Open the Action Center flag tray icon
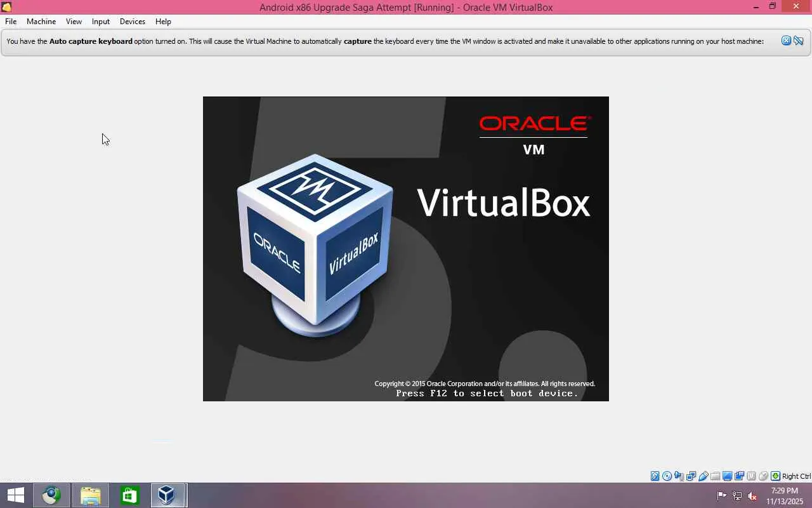The height and width of the screenshot is (508, 812). [722, 496]
